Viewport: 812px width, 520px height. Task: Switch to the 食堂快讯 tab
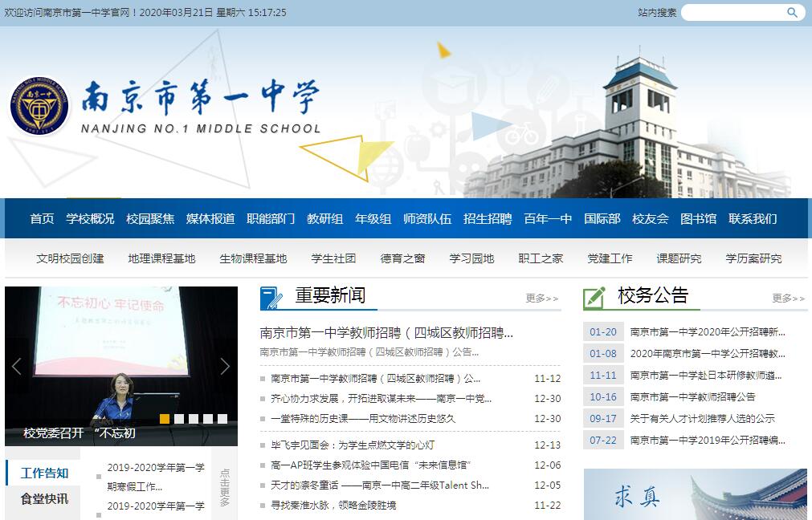pos(44,499)
